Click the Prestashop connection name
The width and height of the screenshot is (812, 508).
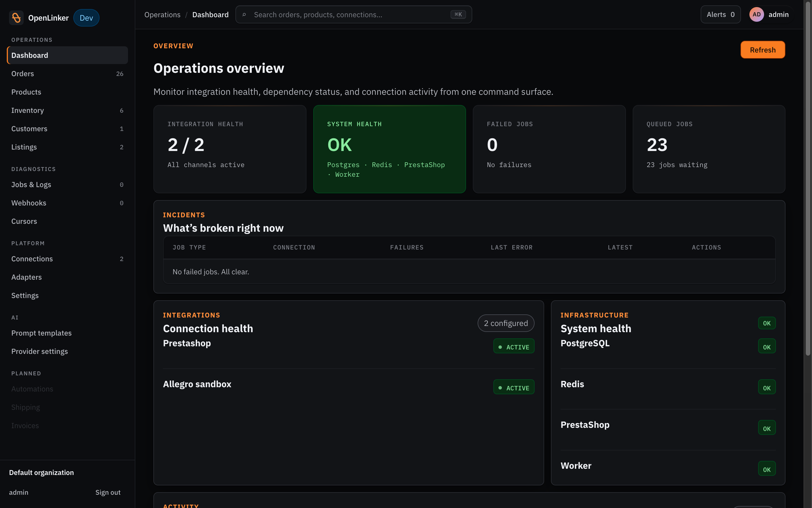[187, 343]
